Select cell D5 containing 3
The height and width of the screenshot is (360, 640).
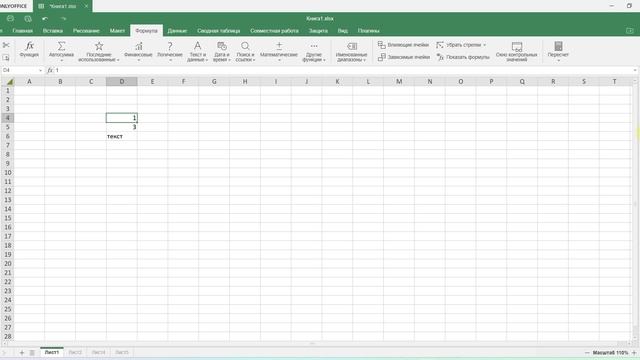tap(122, 127)
